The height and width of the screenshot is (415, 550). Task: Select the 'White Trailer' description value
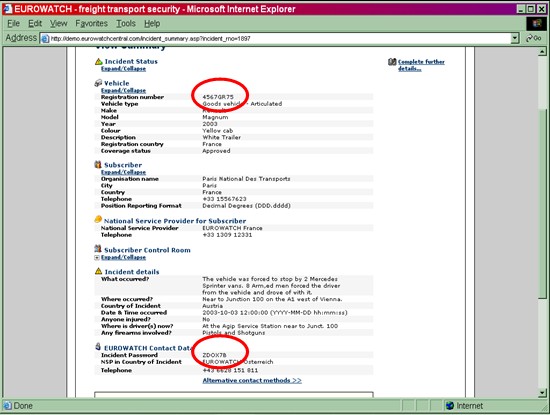point(221,138)
